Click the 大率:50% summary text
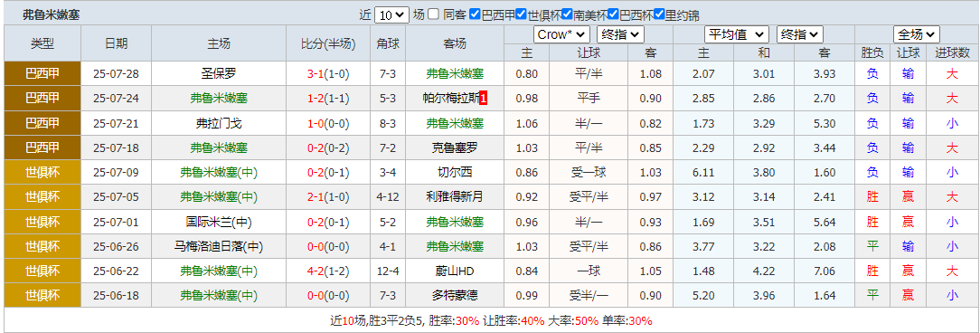 [x=573, y=321]
